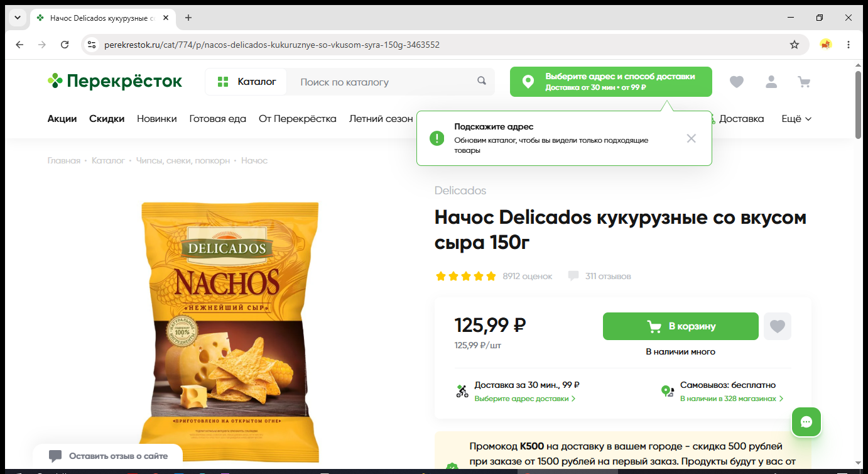Bookmark this page with star icon
The image size is (868, 474).
[x=795, y=45]
